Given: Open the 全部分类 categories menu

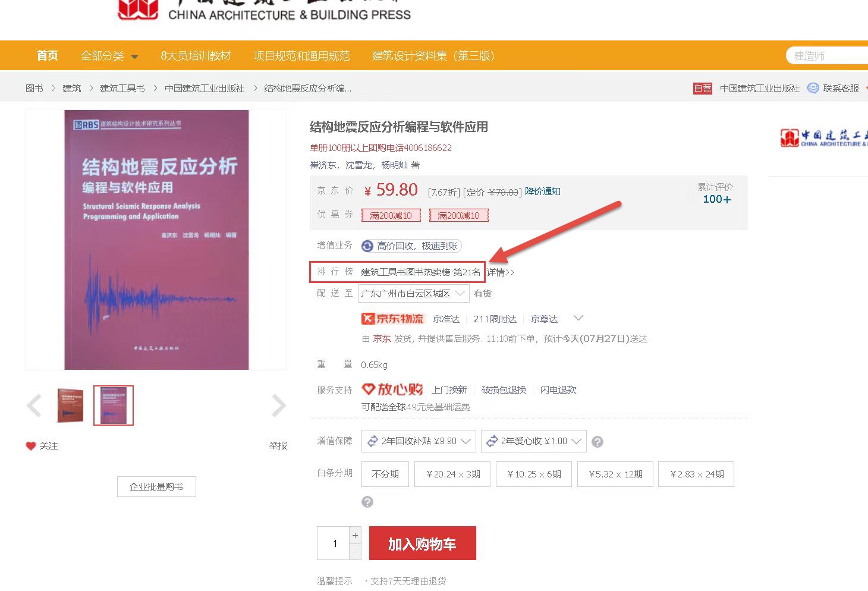Looking at the screenshot, I should point(109,56).
